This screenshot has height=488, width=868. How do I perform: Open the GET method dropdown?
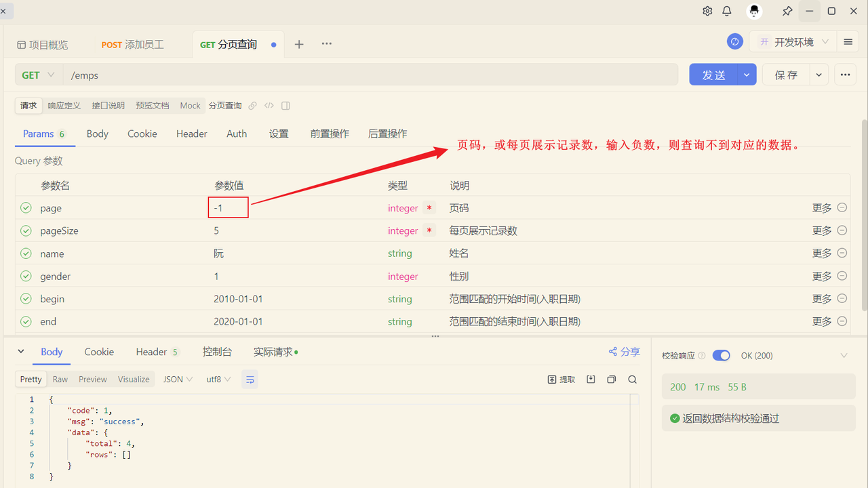39,75
